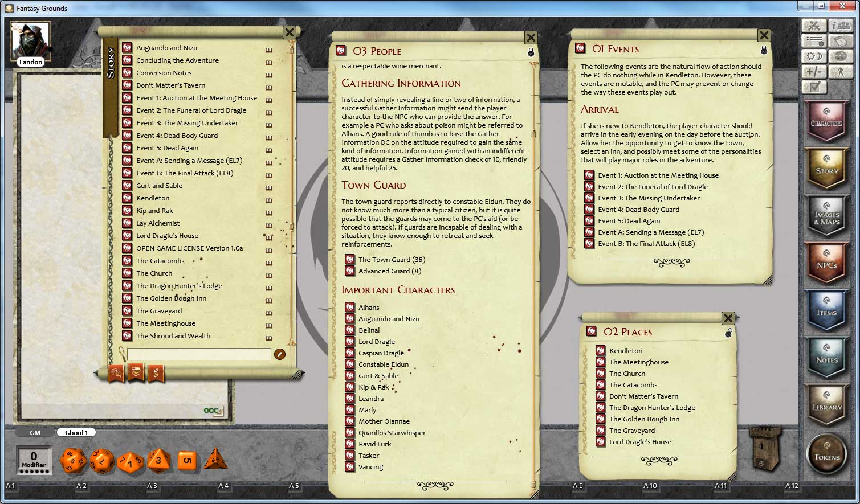Switch to the GM chat tab
This screenshot has height=504, width=860.
(34, 432)
